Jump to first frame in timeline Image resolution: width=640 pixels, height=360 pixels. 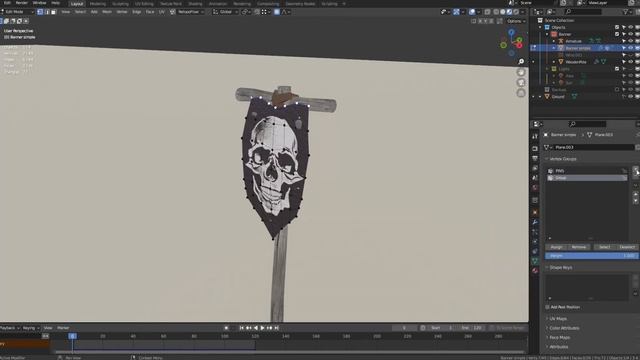(x=242, y=328)
